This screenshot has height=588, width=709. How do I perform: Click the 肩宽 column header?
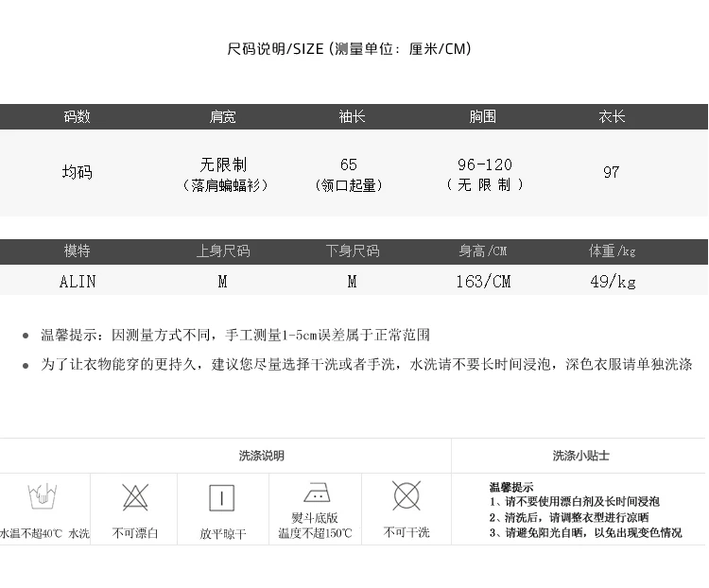click(222, 116)
